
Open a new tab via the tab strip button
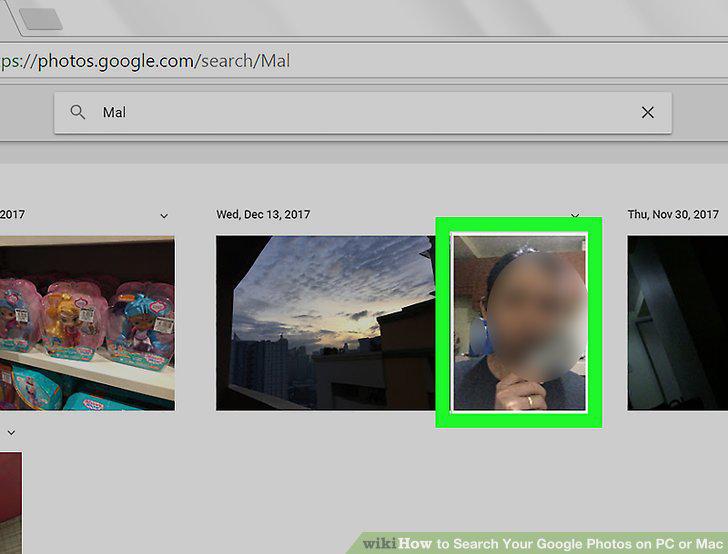pos(41,19)
